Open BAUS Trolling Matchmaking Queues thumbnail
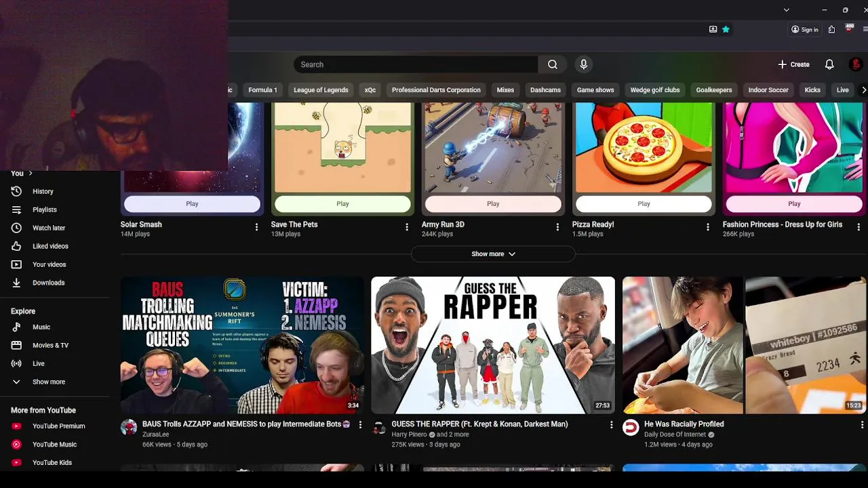This screenshot has width=868, height=488. [x=242, y=345]
